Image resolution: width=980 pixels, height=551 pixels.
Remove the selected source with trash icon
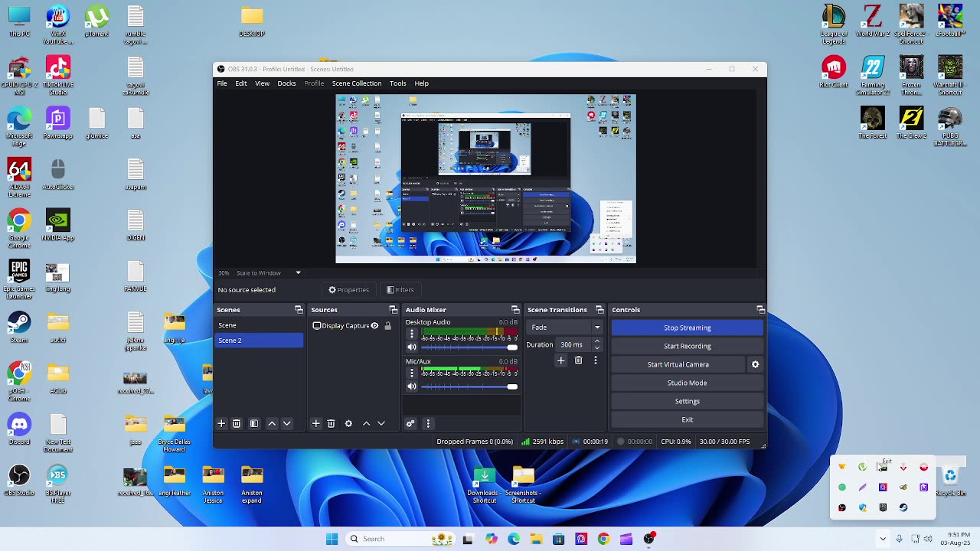coord(331,423)
